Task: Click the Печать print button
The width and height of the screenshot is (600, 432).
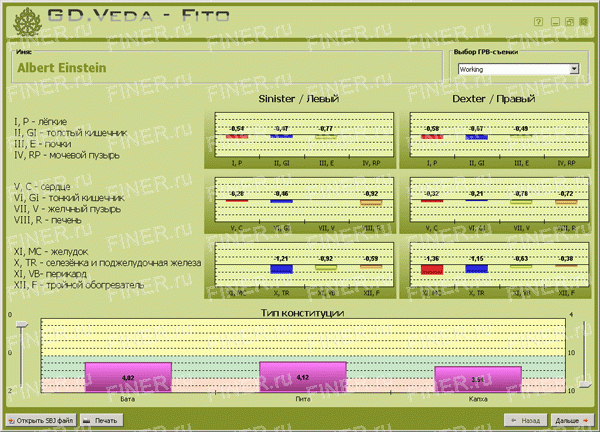Action: (101, 420)
